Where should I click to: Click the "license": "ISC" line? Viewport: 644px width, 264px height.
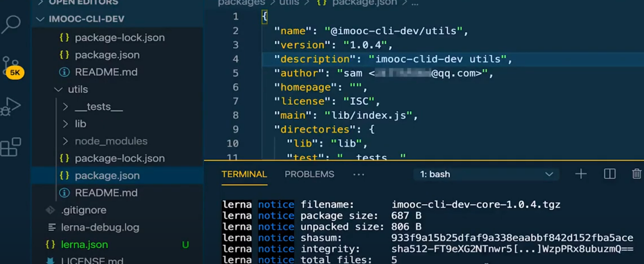327,101
